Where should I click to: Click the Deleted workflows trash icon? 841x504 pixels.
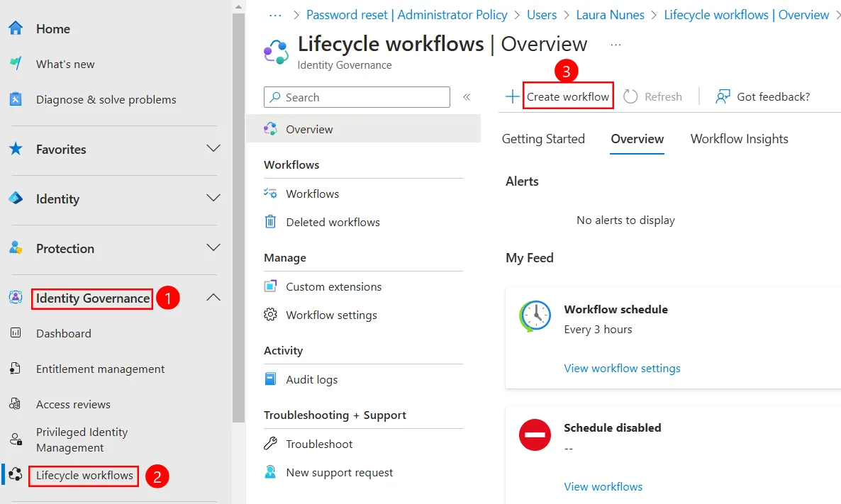(x=270, y=221)
